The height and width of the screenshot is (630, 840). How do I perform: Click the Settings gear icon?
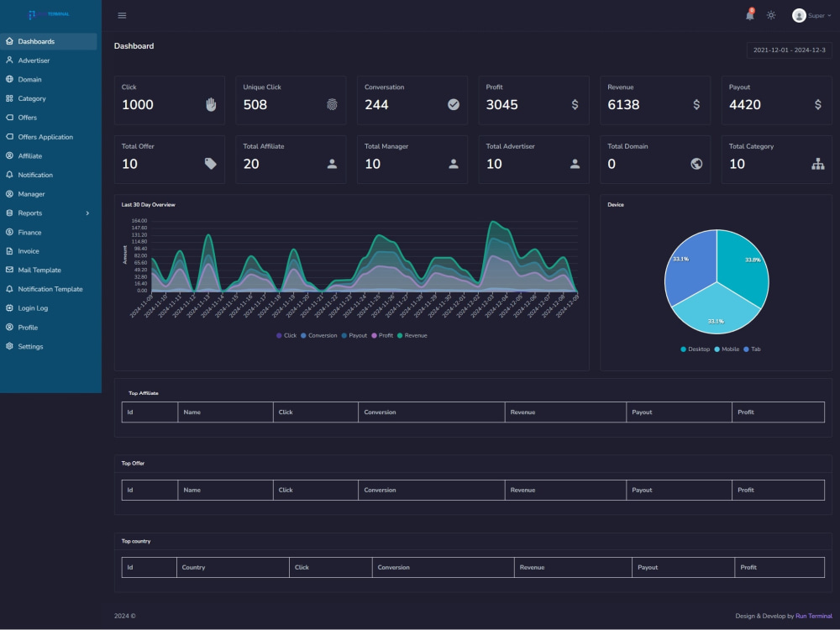9,346
